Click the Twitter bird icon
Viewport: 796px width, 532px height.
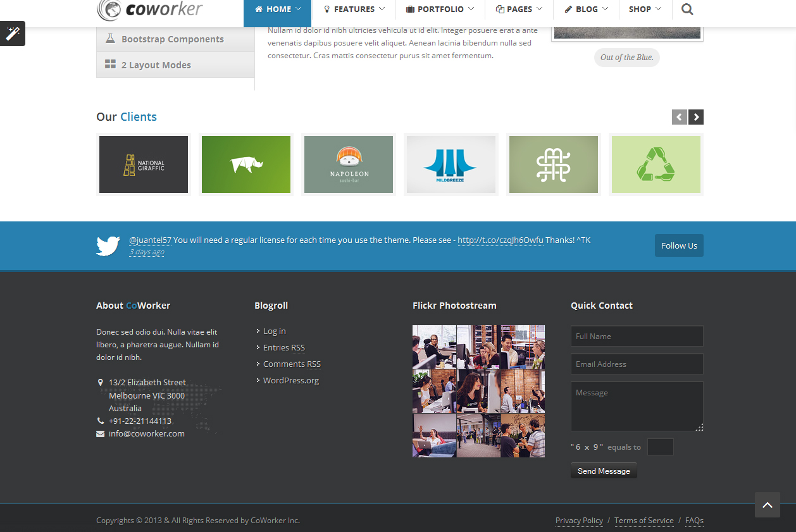pos(108,246)
